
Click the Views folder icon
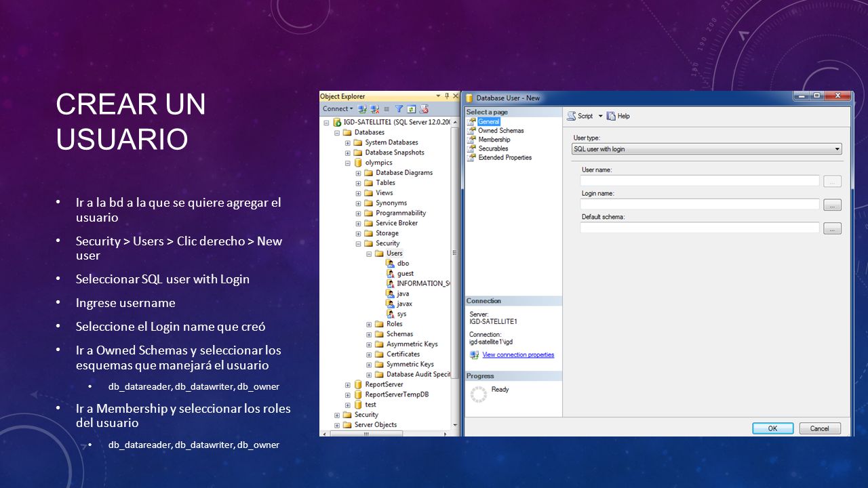coord(369,192)
